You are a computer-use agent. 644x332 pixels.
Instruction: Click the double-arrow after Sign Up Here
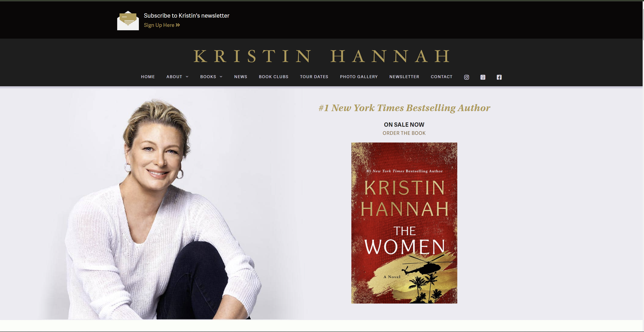tap(178, 25)
